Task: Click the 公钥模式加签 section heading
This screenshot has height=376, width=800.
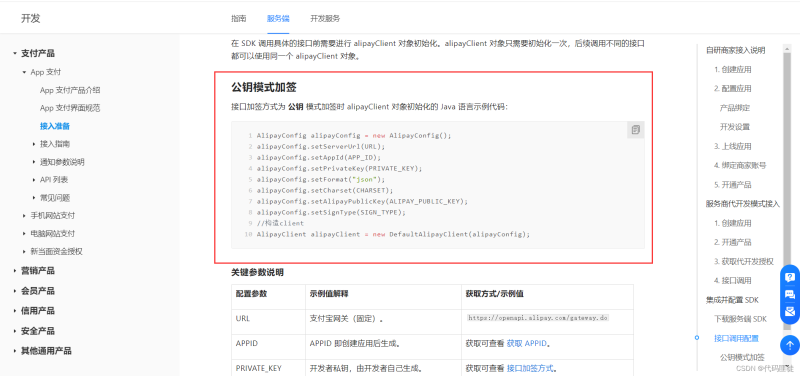Action: coord(264,87)
